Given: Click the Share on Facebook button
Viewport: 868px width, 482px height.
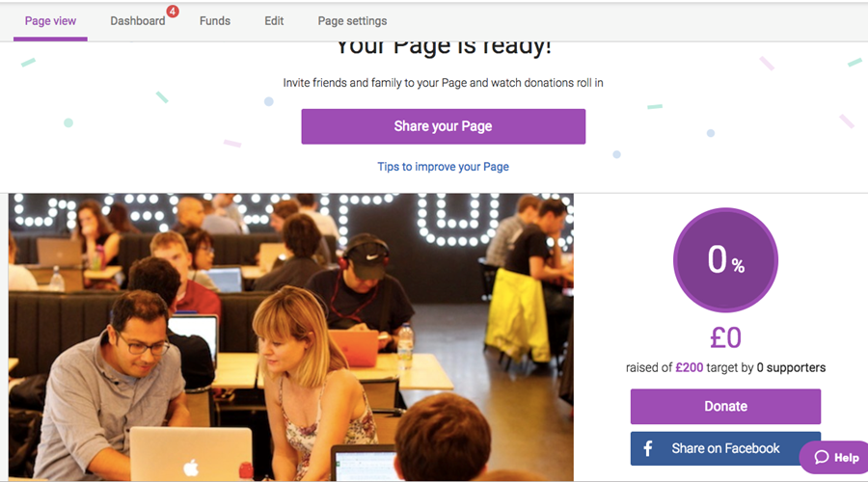Looking at the screenshot, I should click(725, 448).
